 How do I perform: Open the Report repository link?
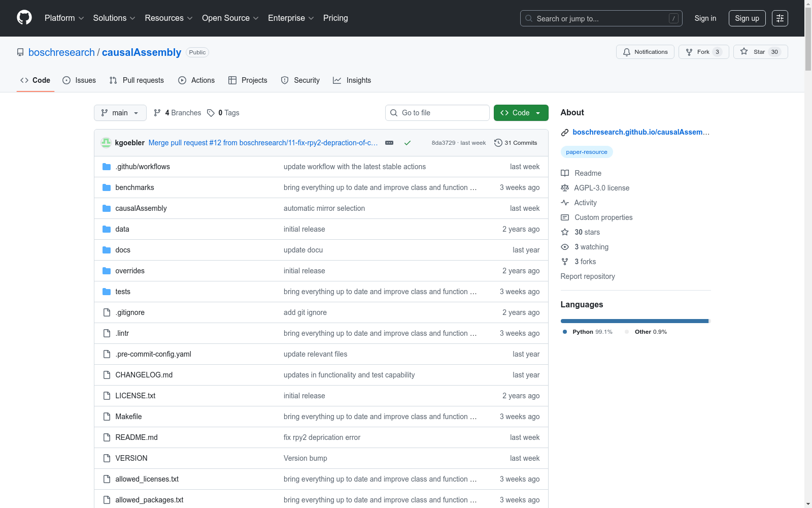click(x=588, y=276)
